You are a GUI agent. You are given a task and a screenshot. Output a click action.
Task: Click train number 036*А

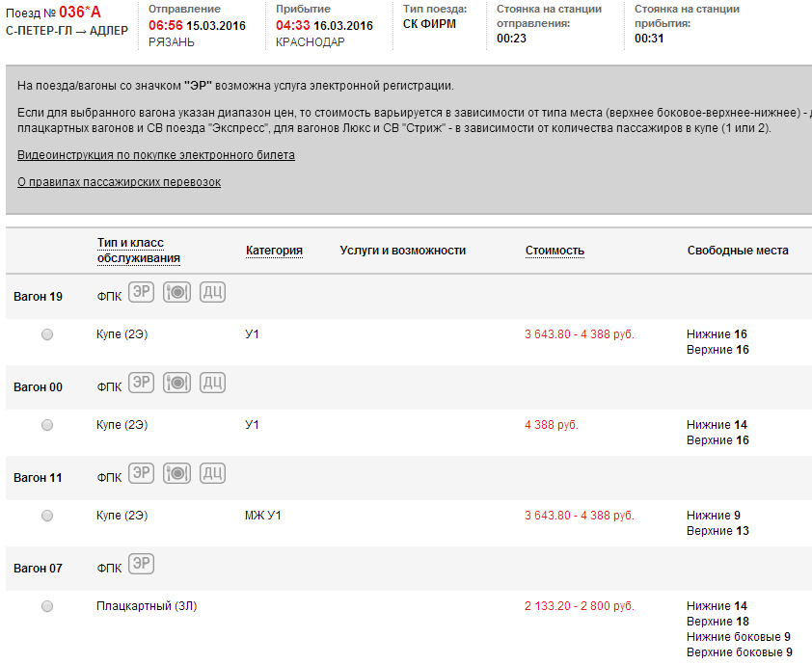click(x=79, y=12)
